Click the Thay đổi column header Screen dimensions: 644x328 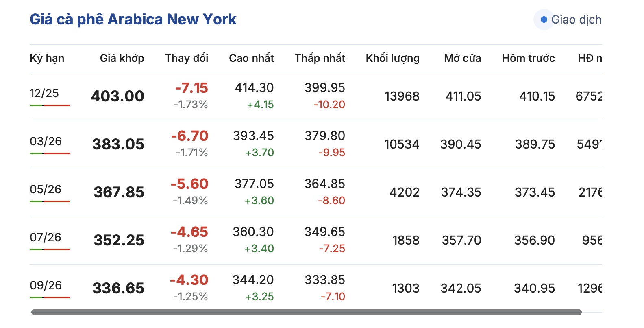click(186, 58)
